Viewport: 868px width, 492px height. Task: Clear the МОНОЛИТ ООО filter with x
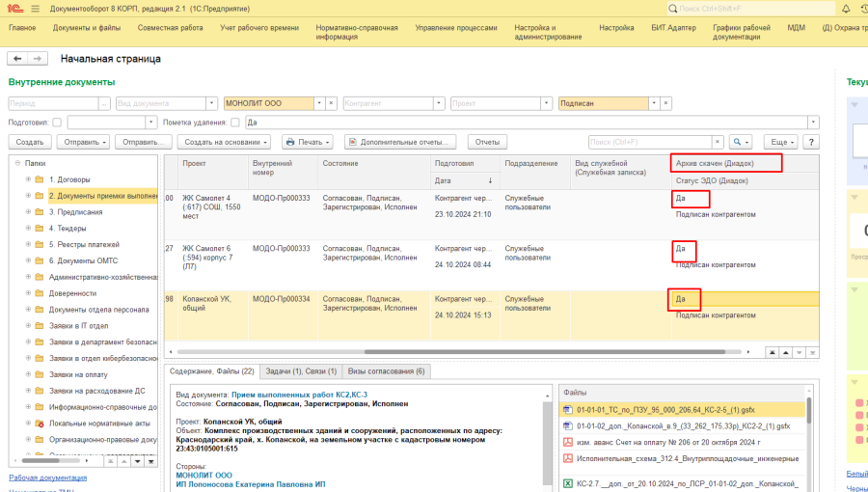332,102
